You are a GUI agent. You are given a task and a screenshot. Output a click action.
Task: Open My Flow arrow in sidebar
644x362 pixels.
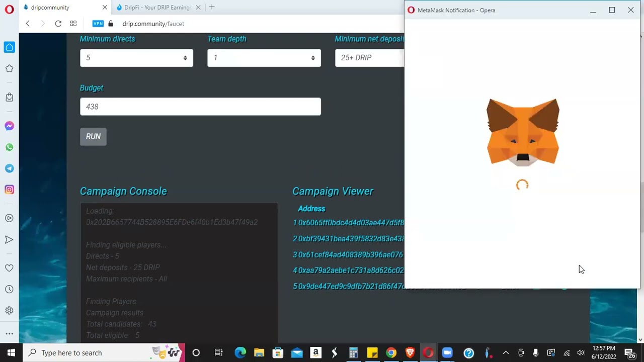pos(9,240)
